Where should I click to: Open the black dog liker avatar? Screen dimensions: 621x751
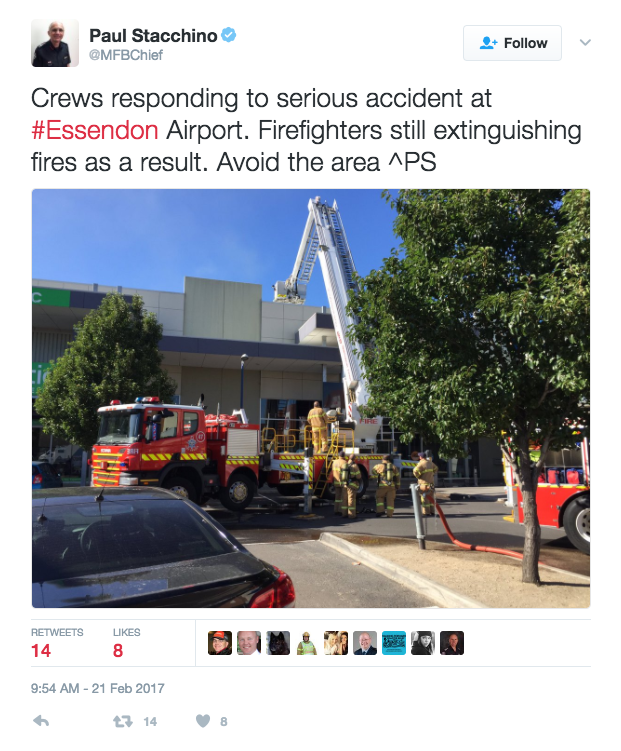click(x=278, y=643)
